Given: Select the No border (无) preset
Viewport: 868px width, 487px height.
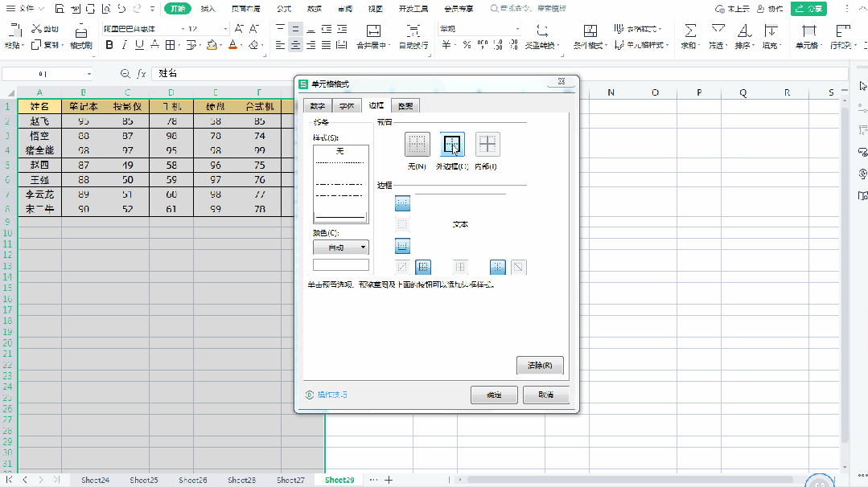Looking at the screenshot, I should pyautogui.click(x=417, y=145).
